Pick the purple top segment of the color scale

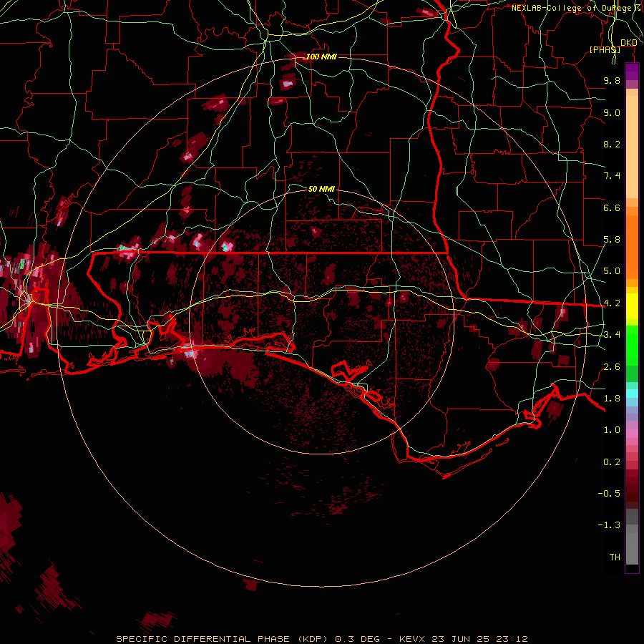coord(632,72)
